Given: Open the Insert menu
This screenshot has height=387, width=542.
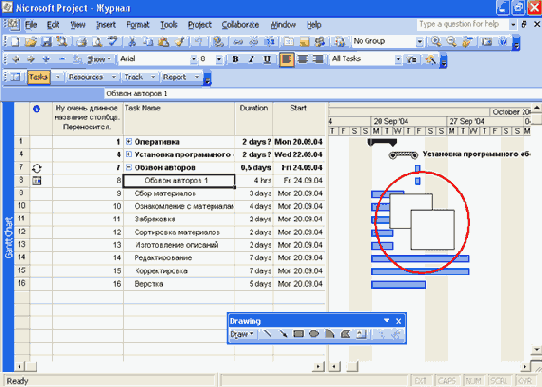Looking at the screenshot, I should [106, 25].
